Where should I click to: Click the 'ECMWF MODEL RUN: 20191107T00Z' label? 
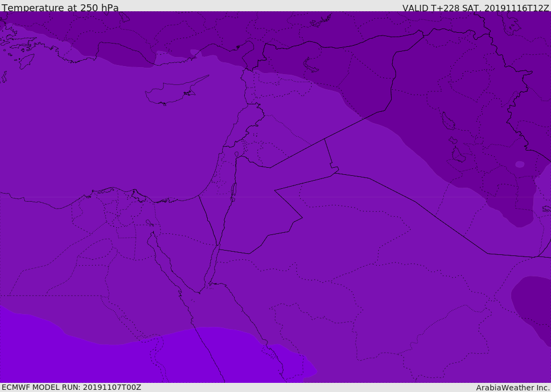point(72,387)
